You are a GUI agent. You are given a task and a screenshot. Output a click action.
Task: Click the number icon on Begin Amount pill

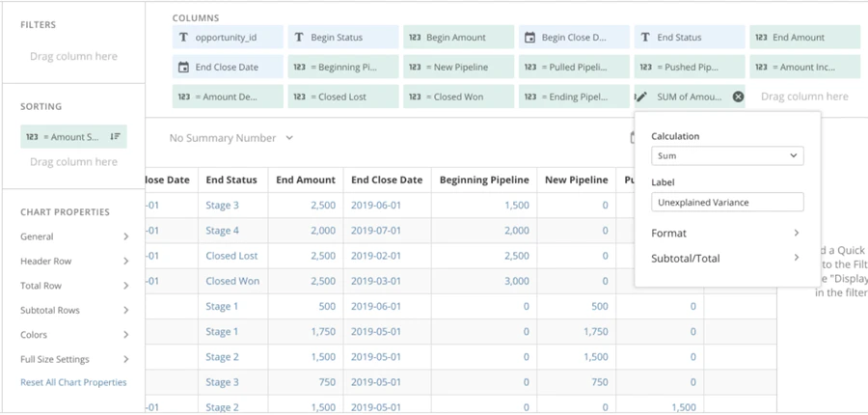(x=415, y=37)
